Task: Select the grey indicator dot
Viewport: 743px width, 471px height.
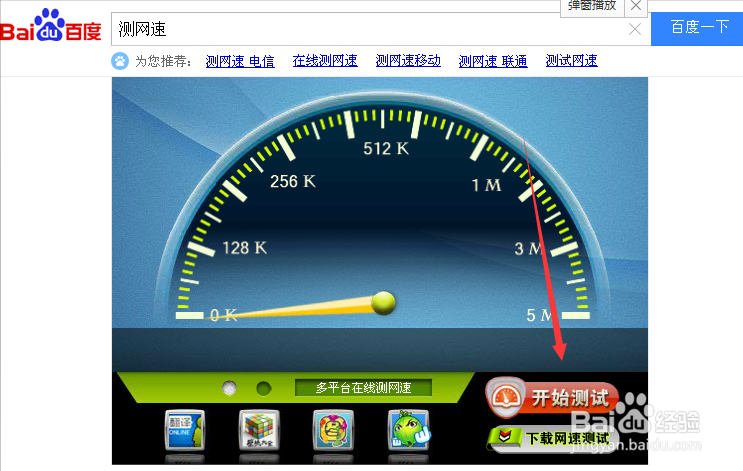Action: pyautogui.click(x=230, y=388)
